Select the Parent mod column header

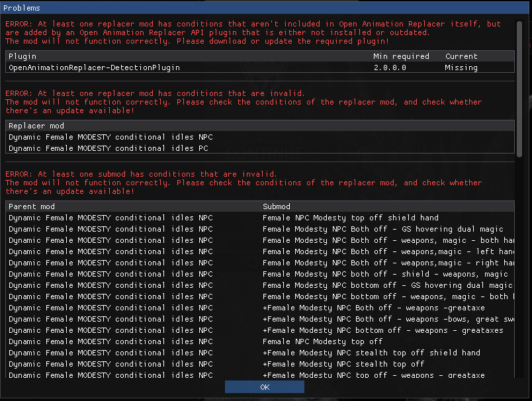[32, 206]
